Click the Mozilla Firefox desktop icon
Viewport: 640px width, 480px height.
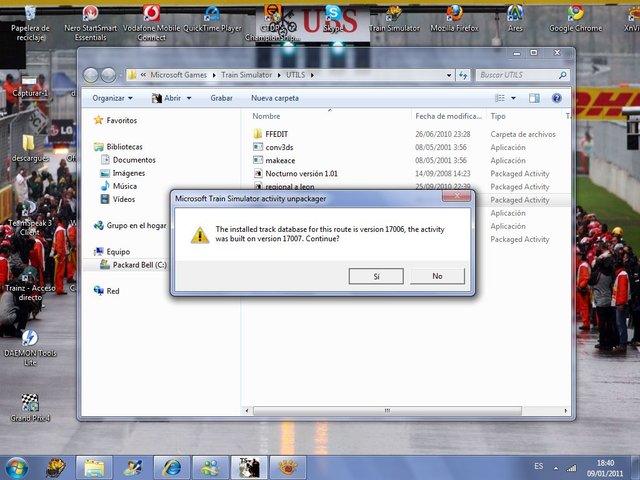point(454,17)
